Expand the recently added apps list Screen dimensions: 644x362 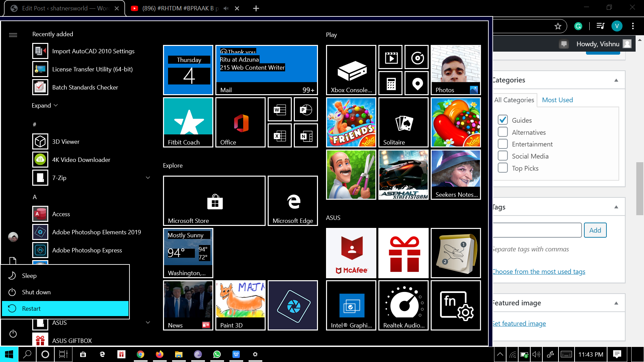(45, 106)
